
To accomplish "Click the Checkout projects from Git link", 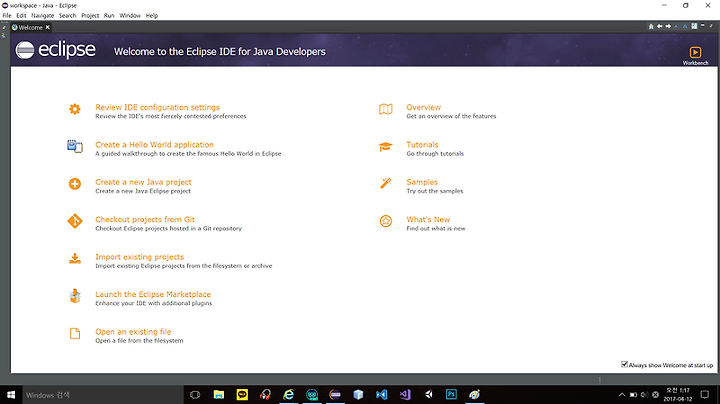I will tap(145, 219).
